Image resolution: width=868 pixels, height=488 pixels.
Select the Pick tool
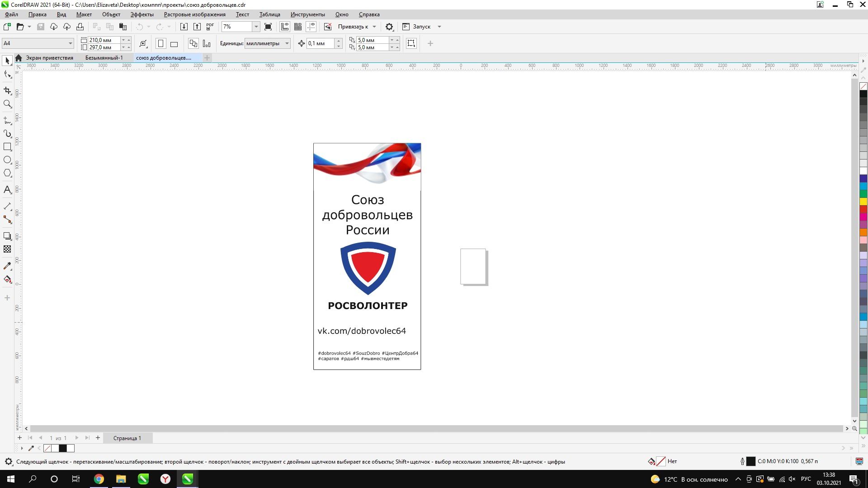pos(7,61)
